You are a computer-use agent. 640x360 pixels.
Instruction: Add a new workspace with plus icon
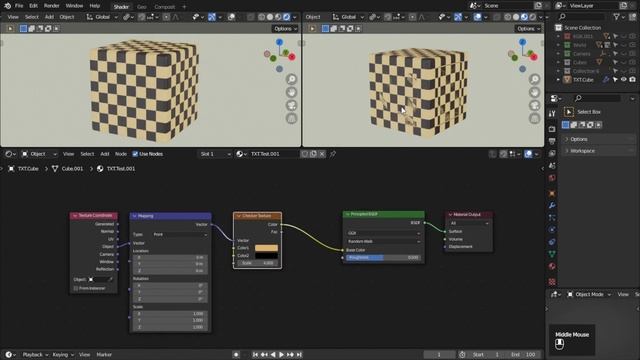coord(184,7)
